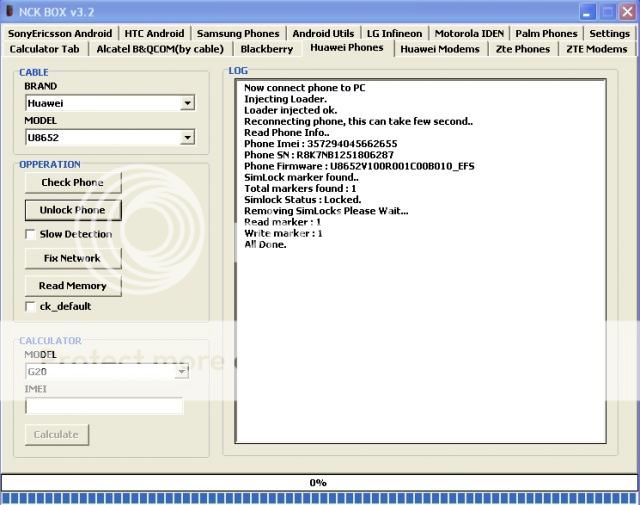Viewport: 640px width, 505px height.
Task: Enable the Slow Detection checkbox
Action: tap(31, 234)
